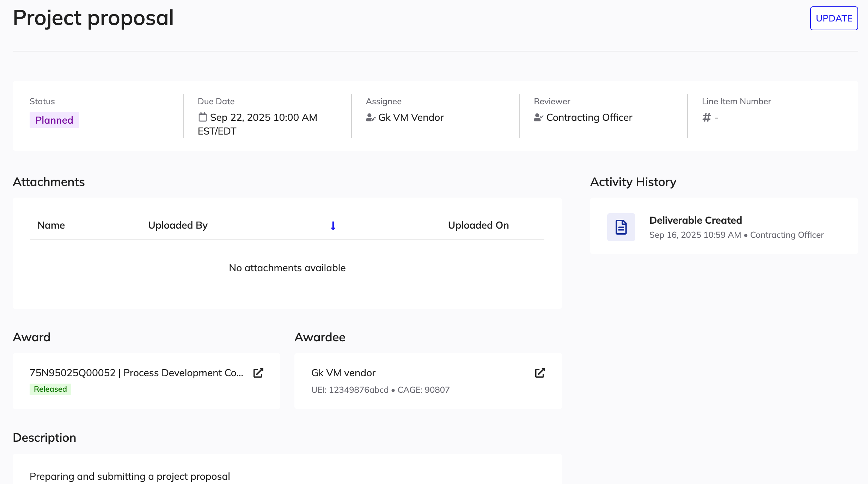The image size is (868, 484).
Task: Sort attachments by Name column
Action: 51,225
